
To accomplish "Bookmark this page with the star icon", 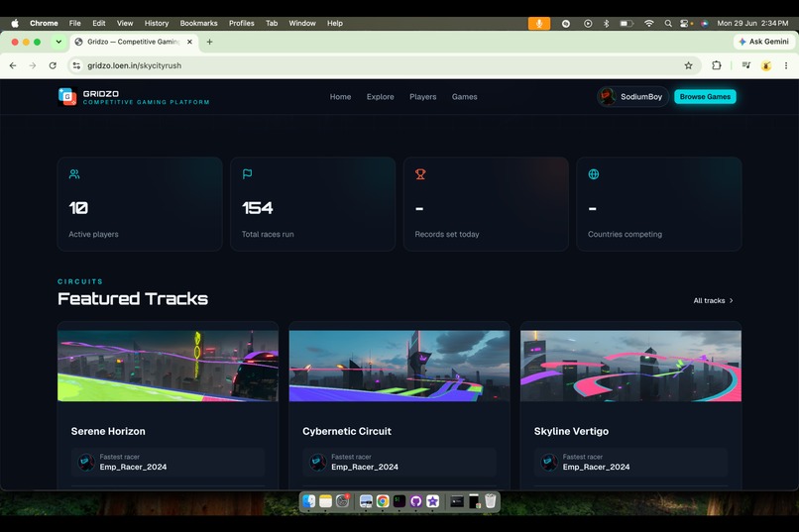I will 688,65.
